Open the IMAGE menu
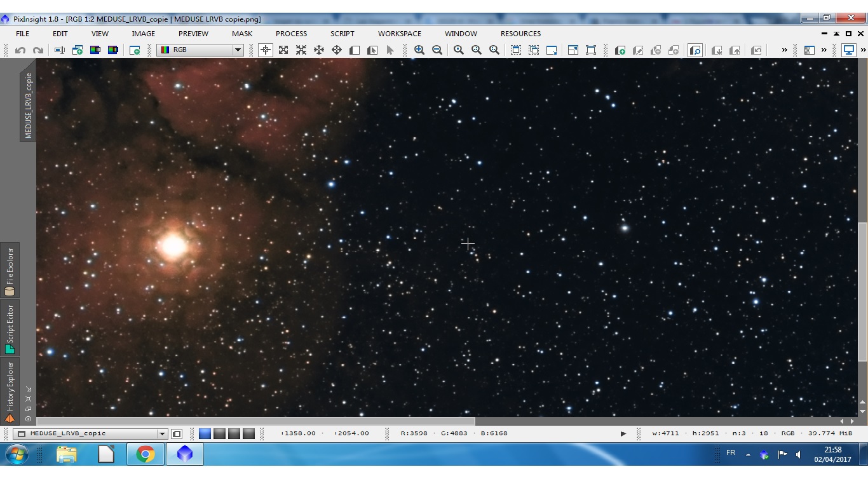 143,34
